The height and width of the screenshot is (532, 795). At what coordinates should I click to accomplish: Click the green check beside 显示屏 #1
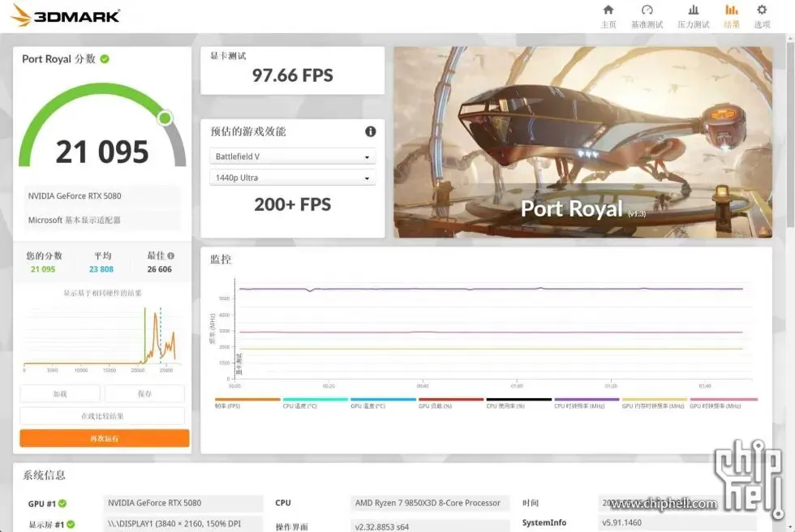tap(71, 524)
